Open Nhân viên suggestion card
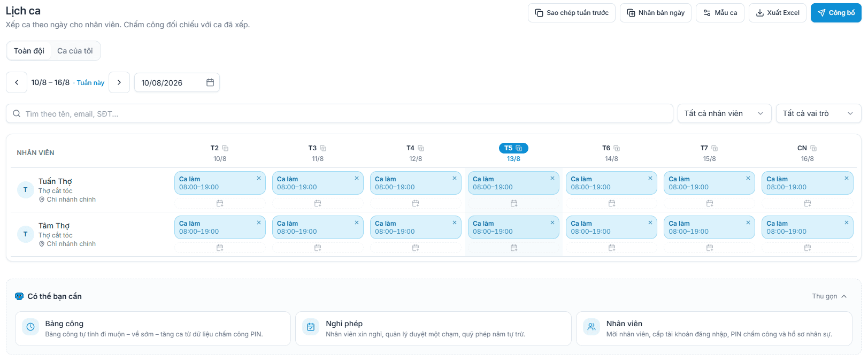The image size is (868, 361). pos(714,328)
